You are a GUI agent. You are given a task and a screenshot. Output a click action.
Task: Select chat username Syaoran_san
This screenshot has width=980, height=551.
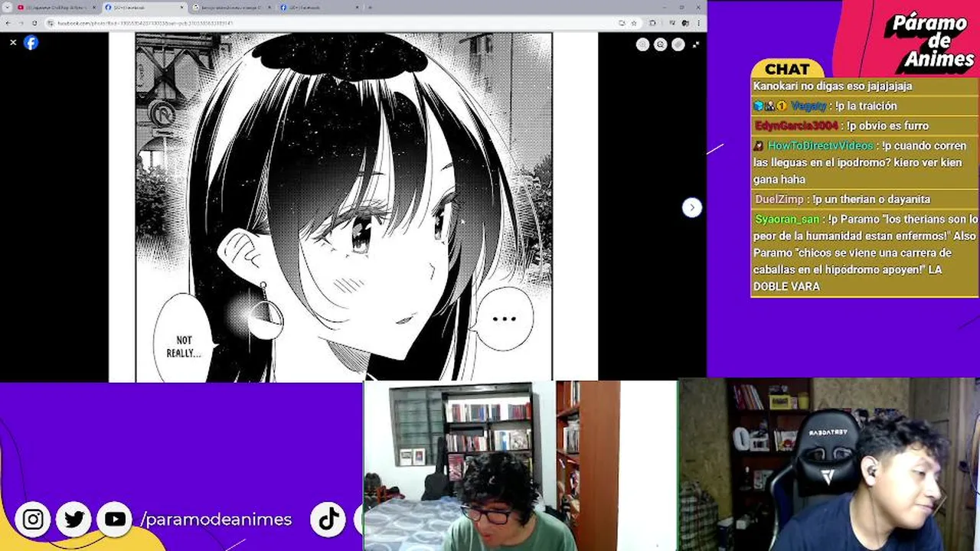[787, 219]
